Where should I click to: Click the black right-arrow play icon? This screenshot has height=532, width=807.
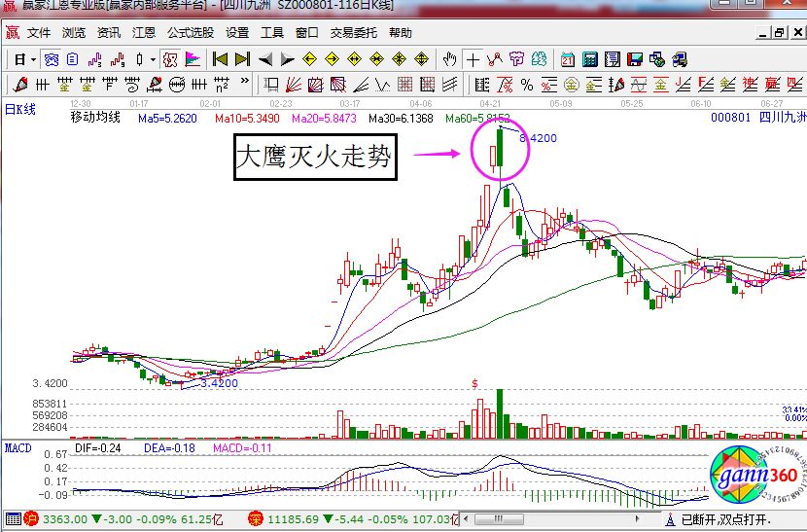[x=287, y=59]
